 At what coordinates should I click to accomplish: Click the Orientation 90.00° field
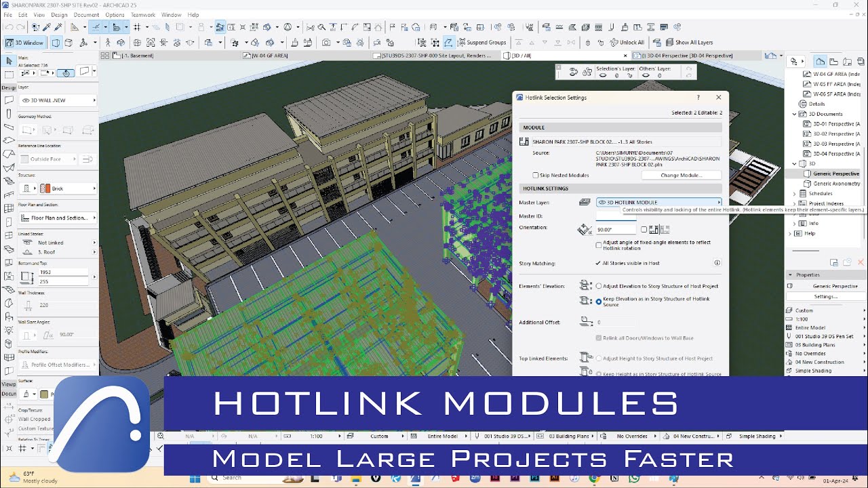616,230
